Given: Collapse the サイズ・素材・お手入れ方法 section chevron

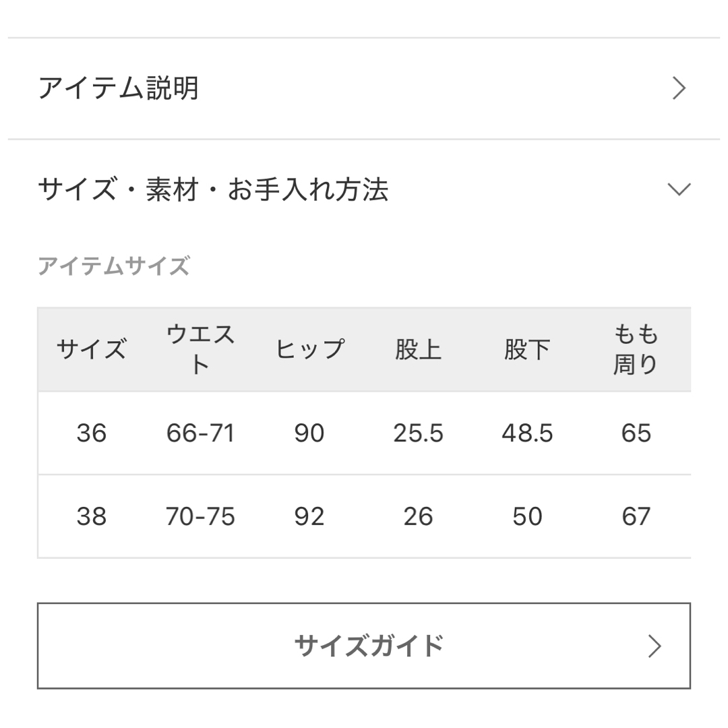Looking at the screenshot, I should pyautogui.click(x=679, y=189).
